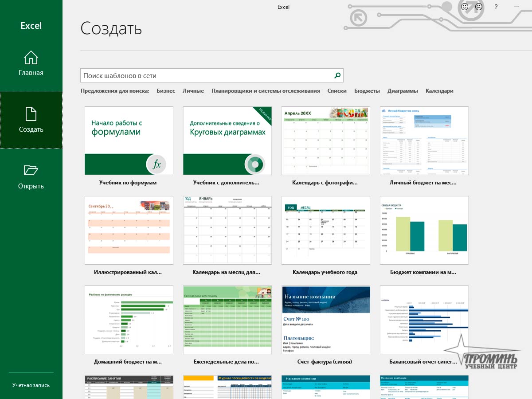Click the Личный бюджет на мес... caption
This screenshot has width=532, height=399.
point(423,183)
